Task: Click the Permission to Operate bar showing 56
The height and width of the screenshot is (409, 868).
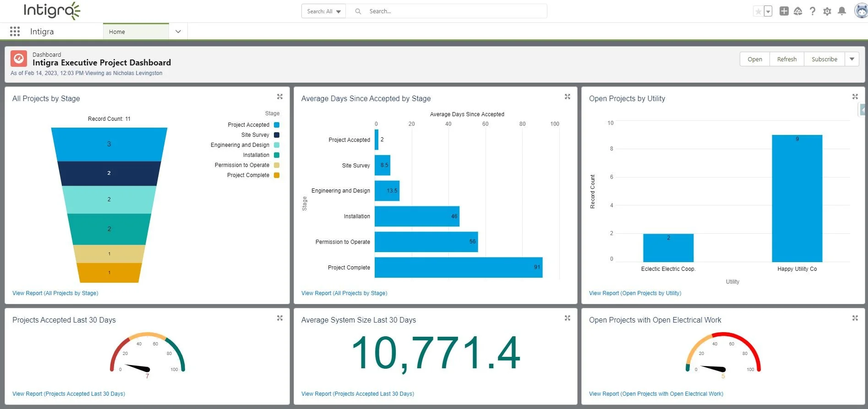Action: click(426, 242)
